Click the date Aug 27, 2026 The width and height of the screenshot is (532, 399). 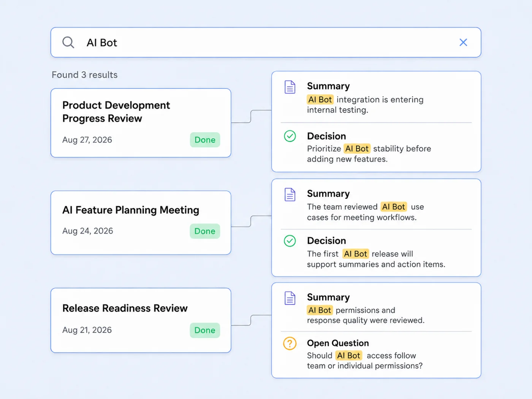[87, 140]
